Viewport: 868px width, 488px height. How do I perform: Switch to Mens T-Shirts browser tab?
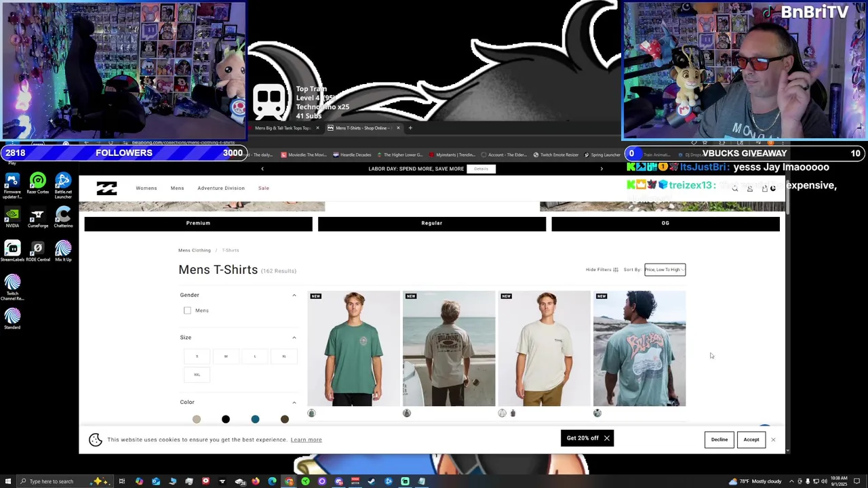click(363, 128)
